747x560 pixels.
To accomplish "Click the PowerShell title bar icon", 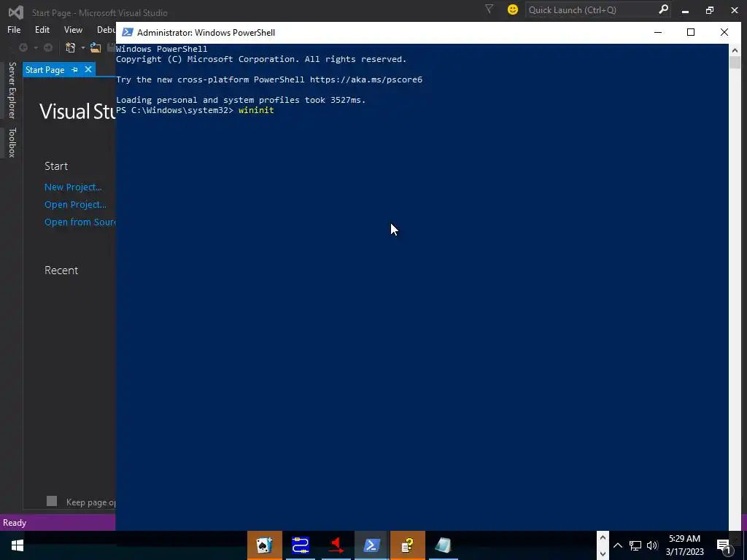I will (x=127, y=32).
